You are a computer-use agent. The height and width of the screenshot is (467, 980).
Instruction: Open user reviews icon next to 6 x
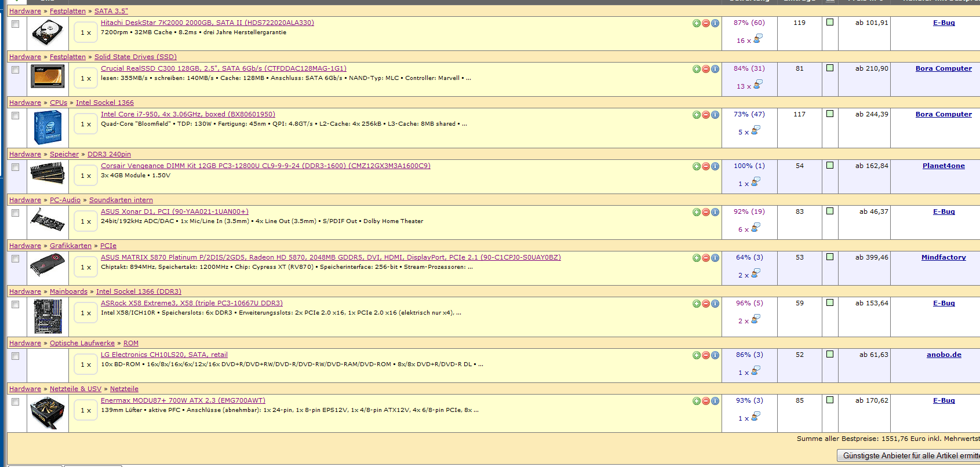[x=756, y=228]
